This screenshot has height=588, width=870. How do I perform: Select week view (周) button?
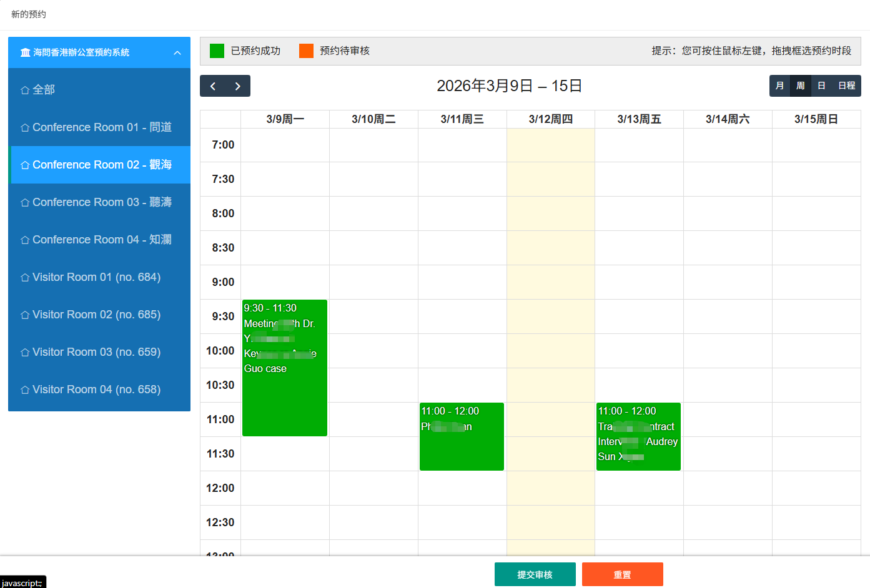[x=800, y=86]
